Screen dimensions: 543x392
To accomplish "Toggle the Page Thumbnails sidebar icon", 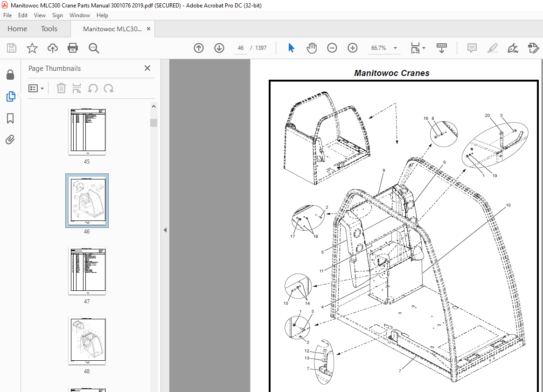I will pyautogui.click(x=10, y=96).
